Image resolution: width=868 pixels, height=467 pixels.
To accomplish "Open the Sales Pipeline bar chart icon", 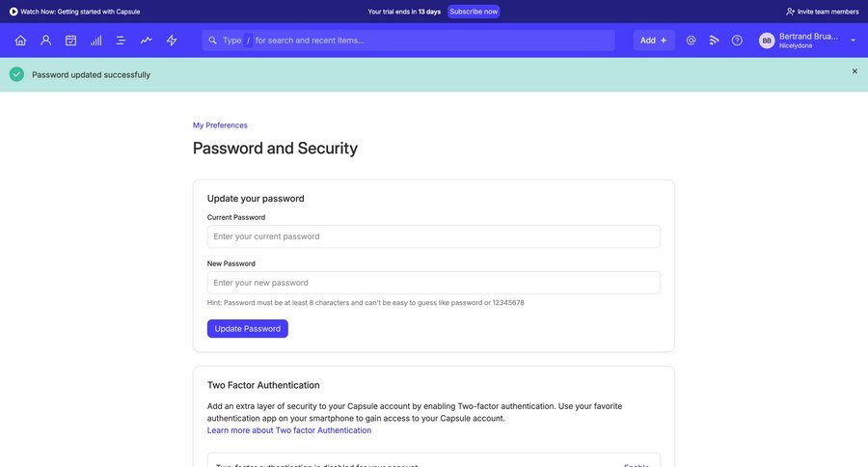I will [96, 41].
